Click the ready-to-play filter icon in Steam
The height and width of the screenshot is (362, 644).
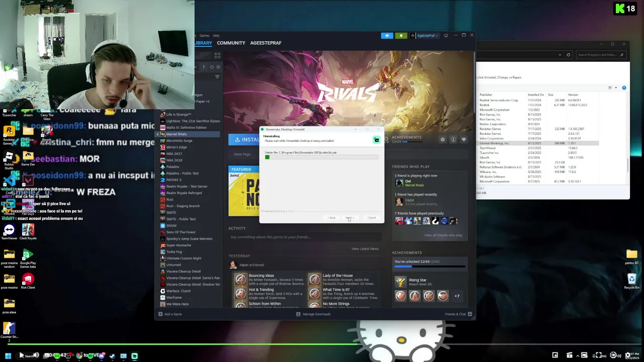click(218, 67)
